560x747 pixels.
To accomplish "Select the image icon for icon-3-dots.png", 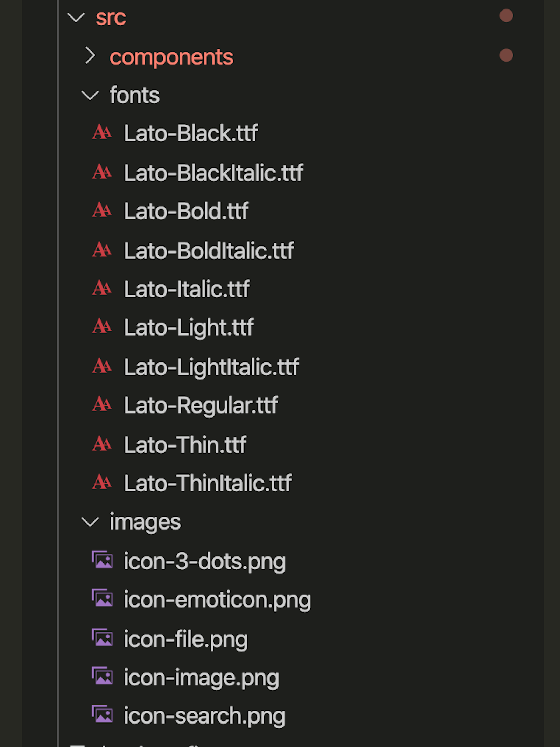I will pos(103,561).
